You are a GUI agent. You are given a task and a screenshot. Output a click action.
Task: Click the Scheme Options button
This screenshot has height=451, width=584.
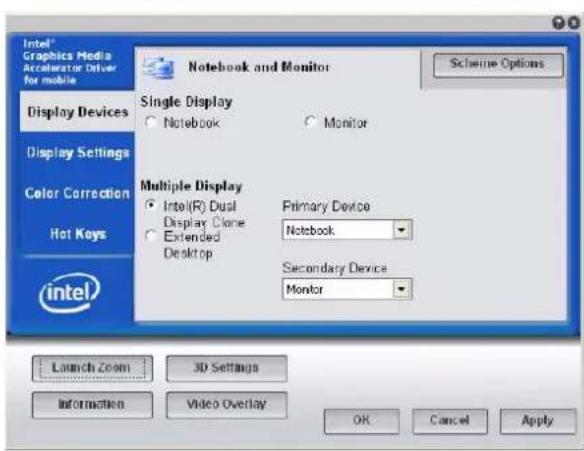pos(498,65)
